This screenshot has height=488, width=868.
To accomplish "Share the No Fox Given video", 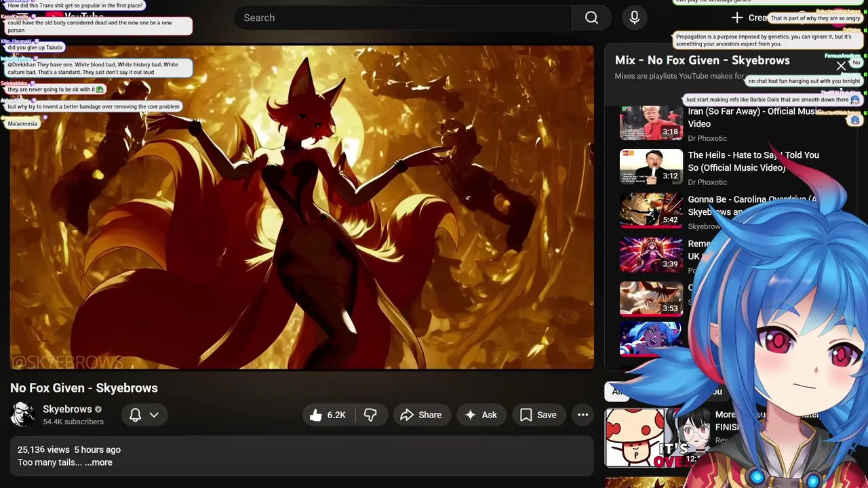I will [421, 415].
